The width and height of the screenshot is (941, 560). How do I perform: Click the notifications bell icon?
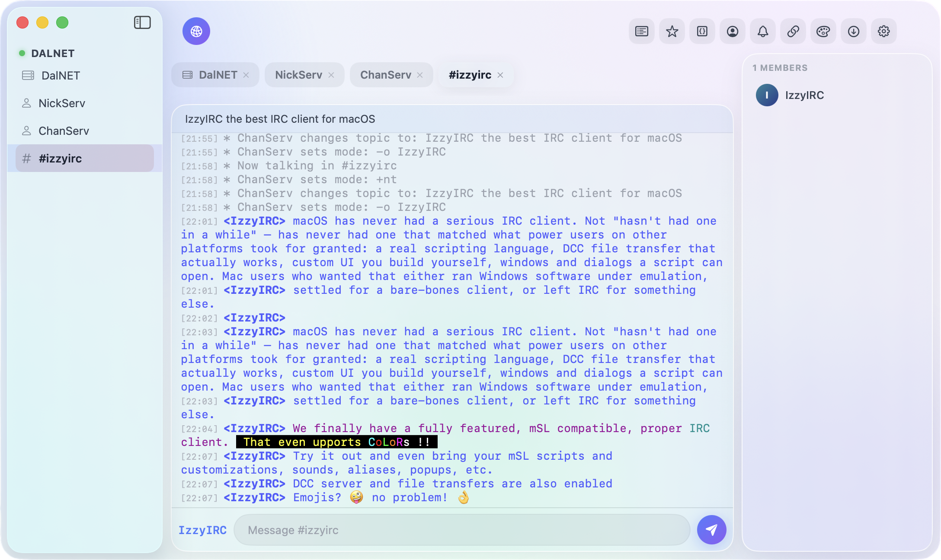point(763,31)
